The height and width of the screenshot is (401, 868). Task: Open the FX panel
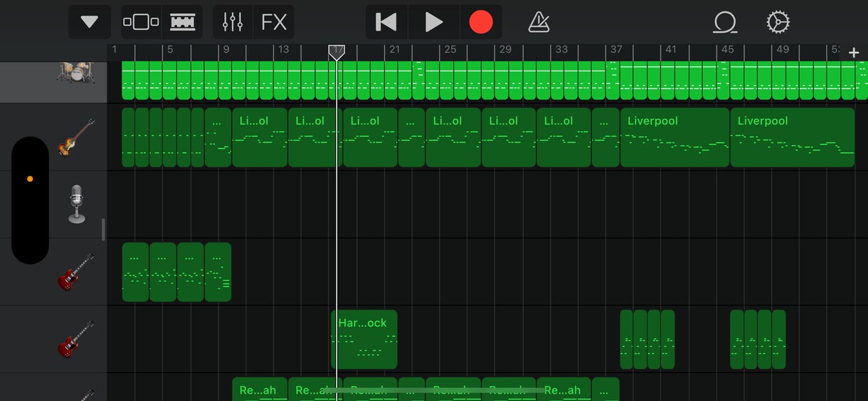[x=274, y=22]
